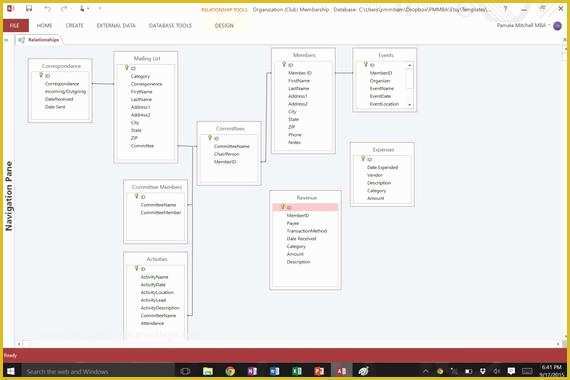Click the horizontal scrollbar right arrow

point(558,343)
